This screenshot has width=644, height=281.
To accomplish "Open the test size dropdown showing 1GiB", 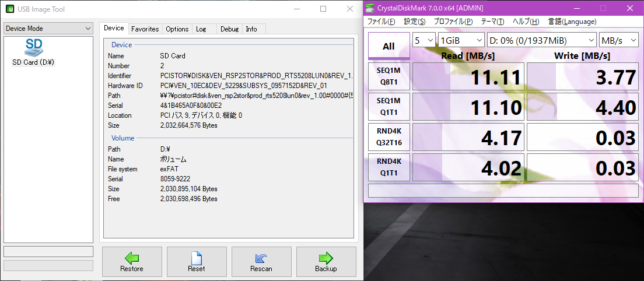I will pyautogui.click(x=461, y=40).
